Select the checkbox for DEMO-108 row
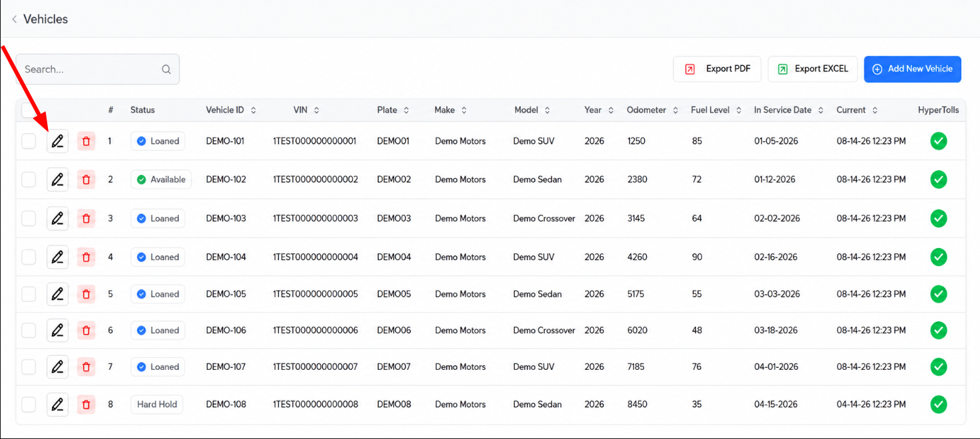Viewport: 980px width, 439px height. click(x=29, y=404)
